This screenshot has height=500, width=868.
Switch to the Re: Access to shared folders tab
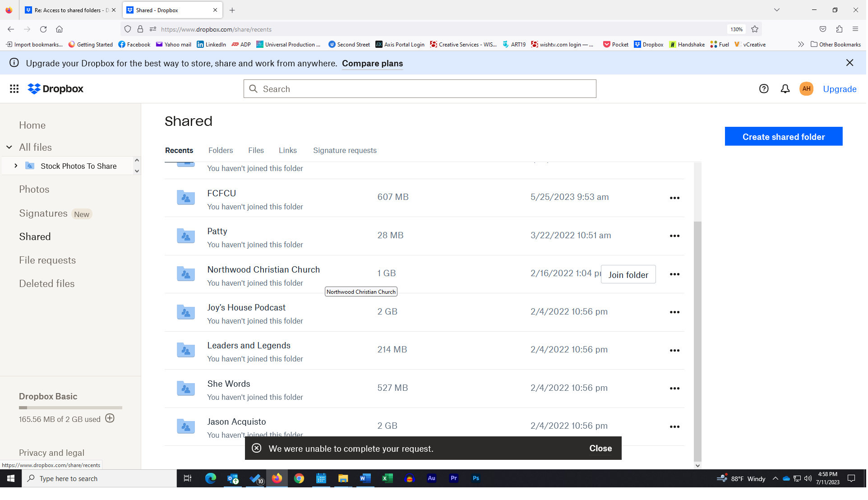click(70, 10)
